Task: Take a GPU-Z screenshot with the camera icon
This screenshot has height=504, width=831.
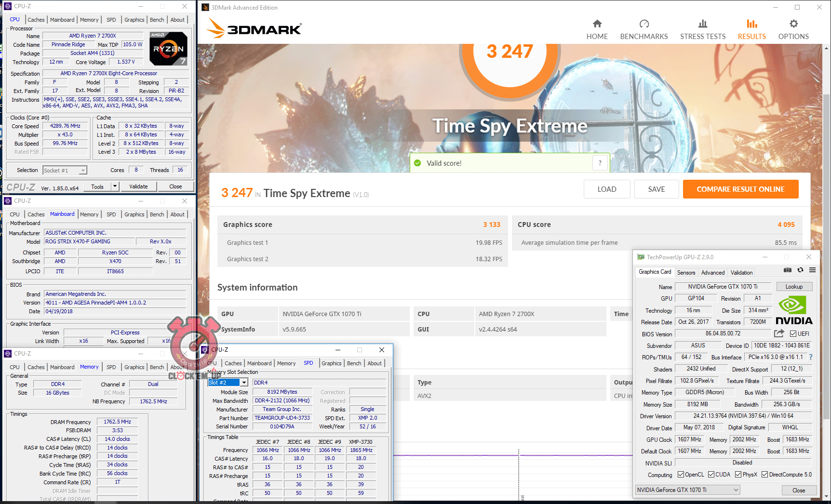Action: coord(787,270)
